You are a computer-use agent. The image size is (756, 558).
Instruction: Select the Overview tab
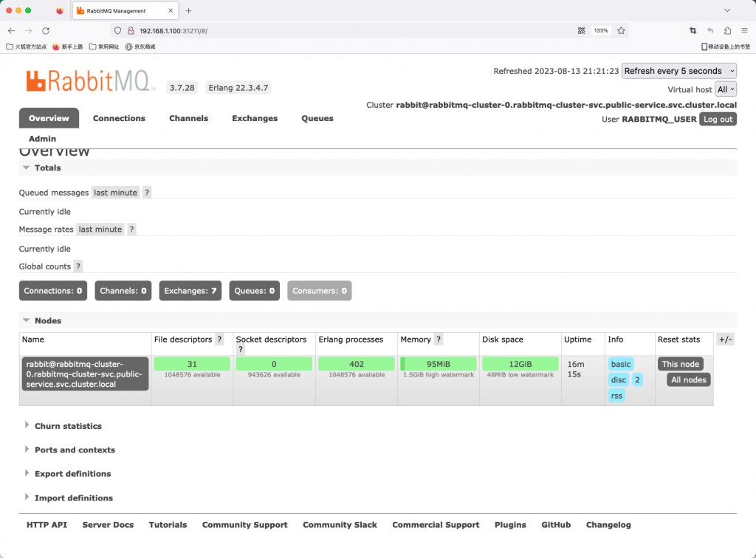[49, 118]
